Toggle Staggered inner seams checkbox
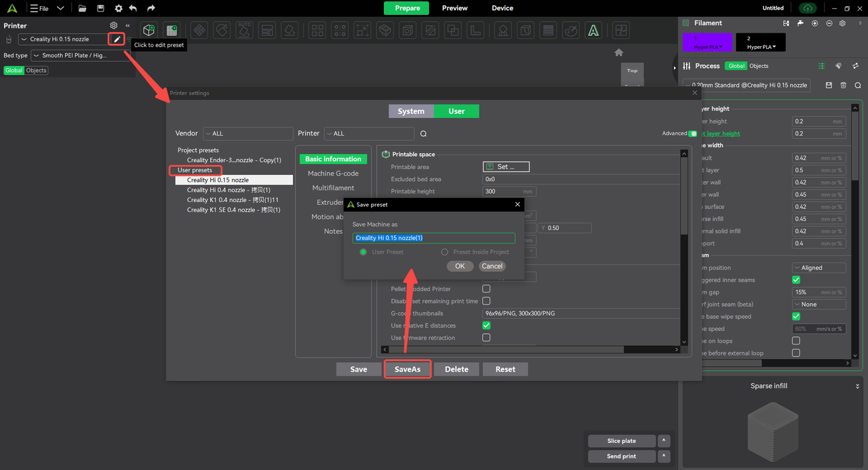 coord(796,280)
